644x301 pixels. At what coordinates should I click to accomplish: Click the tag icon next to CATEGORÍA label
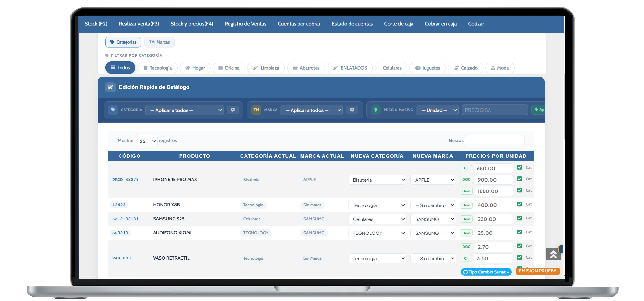[113, 110]
